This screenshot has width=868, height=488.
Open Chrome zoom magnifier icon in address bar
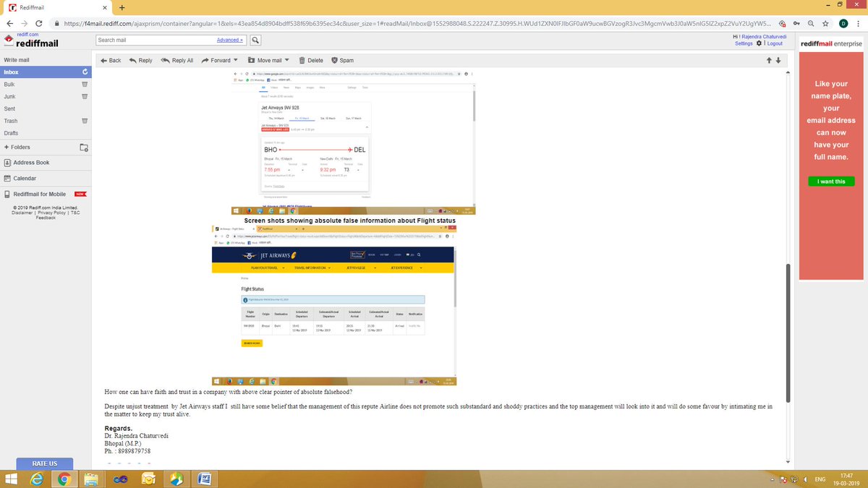811,23
